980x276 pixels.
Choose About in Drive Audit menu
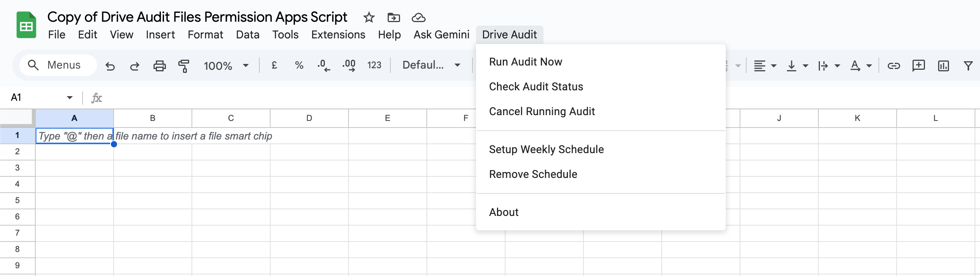coord(600,212)
